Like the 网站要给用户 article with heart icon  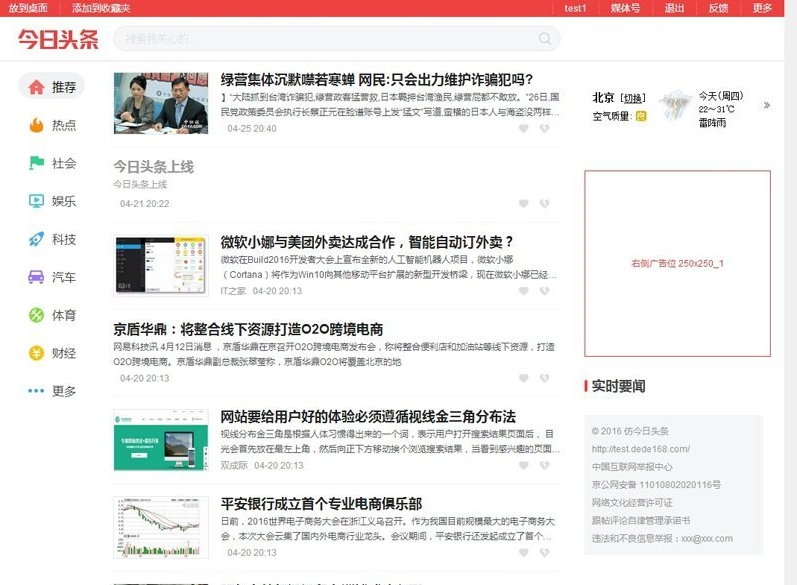(x=524, y=466)
